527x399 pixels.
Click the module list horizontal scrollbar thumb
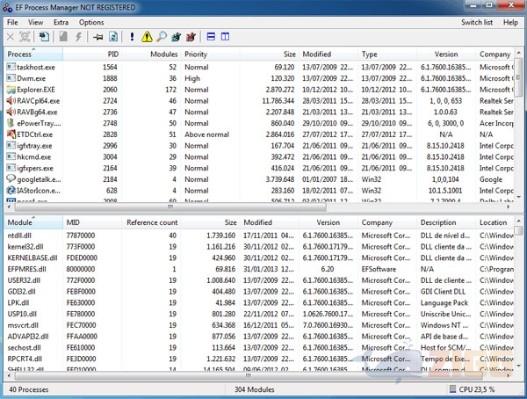pyautogui.click(x=249, y=375)
